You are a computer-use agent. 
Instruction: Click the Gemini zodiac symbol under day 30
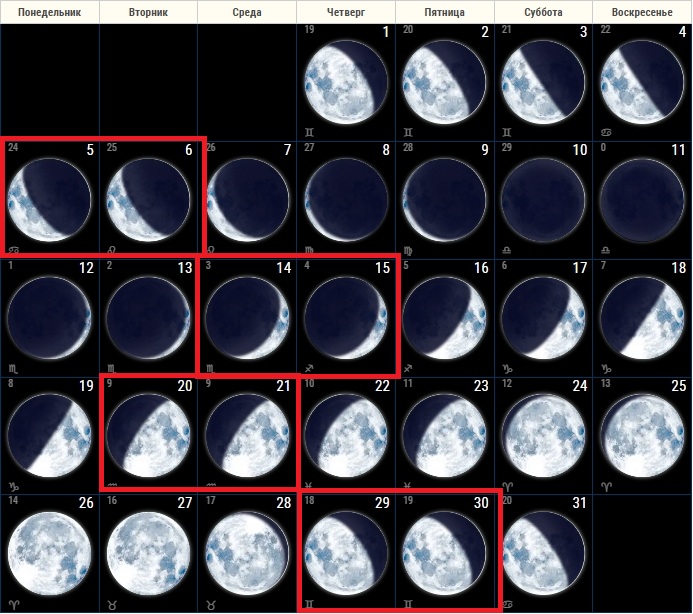[408, 604]
